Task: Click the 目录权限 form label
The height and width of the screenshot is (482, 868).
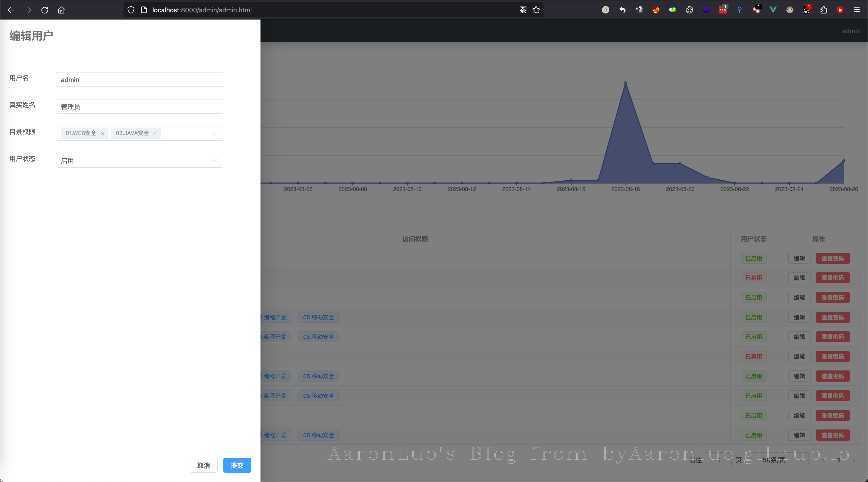Action: click(x=22, y=132)
